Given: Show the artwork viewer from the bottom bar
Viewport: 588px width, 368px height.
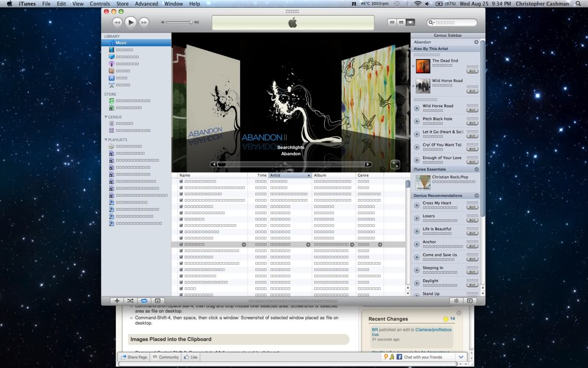Looking at the screenshot, I should 158,301.
